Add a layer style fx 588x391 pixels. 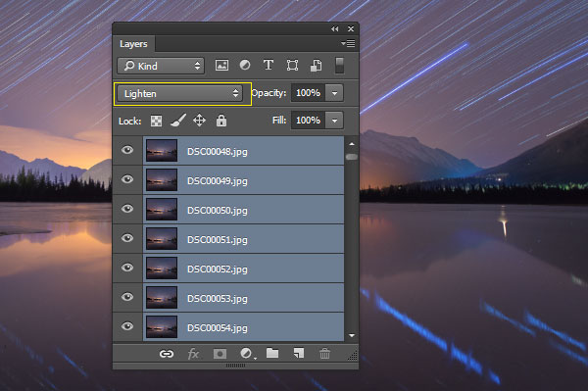[x=193, y=354]
